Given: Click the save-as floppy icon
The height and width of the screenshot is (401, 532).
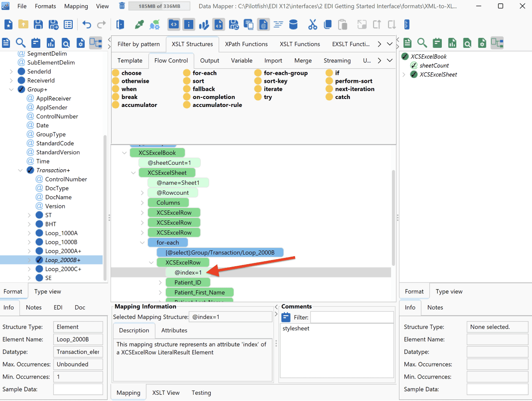Looking at the screenshot, I should [53, 25].
